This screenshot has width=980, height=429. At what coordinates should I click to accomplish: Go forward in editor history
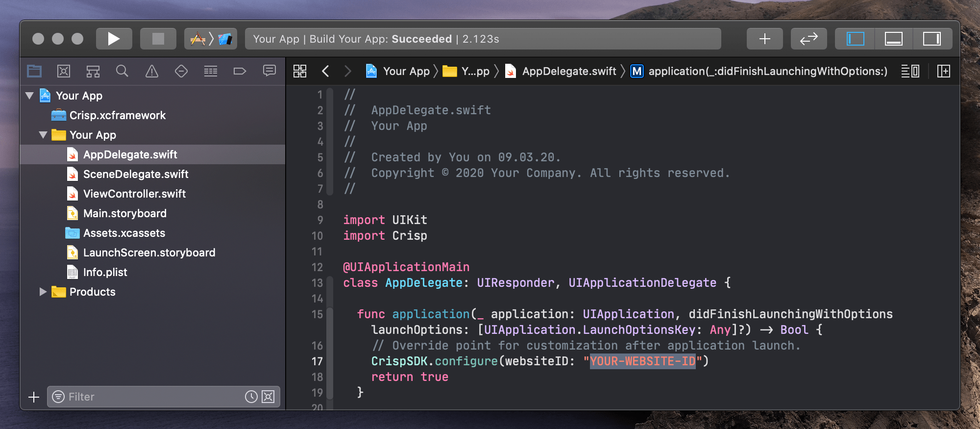click(348, 71)
